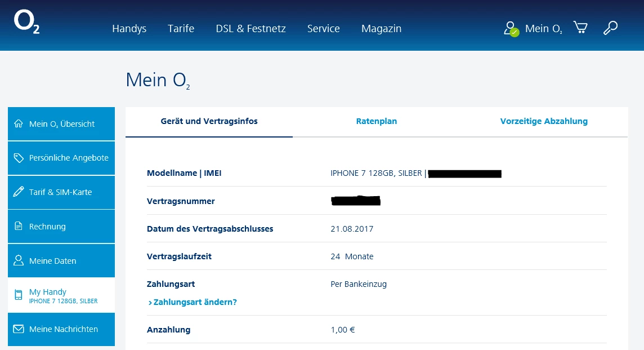Viewport: 644px width, 350px height.
Task: Click the Per Bankeinzug value
Action: click(359, 284)
